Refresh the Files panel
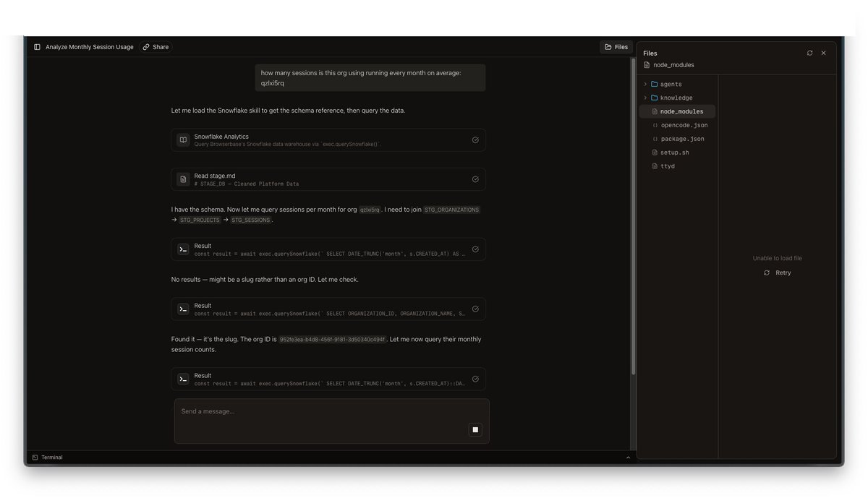This screenshot has height=498, width=868. click(x=809, y=53)
